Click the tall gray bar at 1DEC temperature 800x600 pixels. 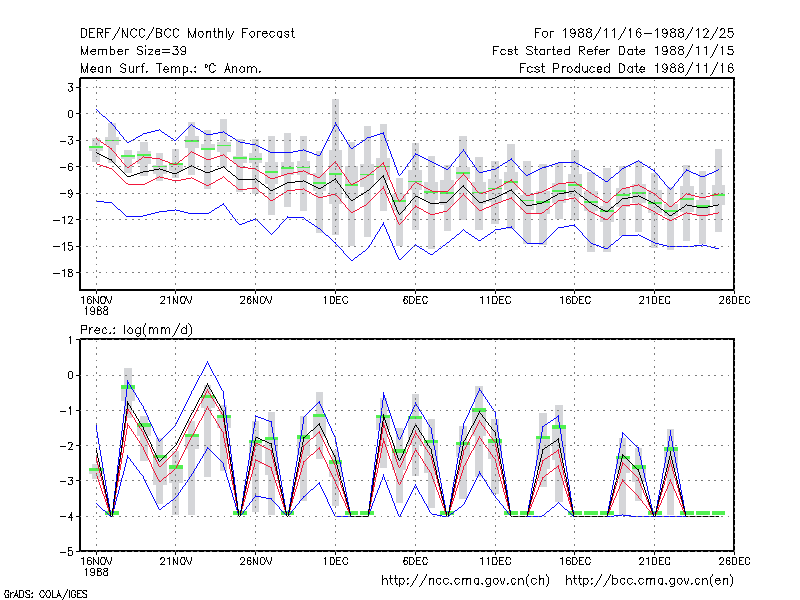pos(335,167)
